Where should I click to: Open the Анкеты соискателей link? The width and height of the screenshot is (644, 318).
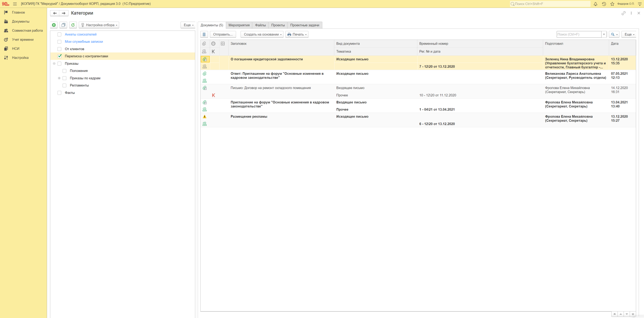pyautogui.click(x=80, y=35)
